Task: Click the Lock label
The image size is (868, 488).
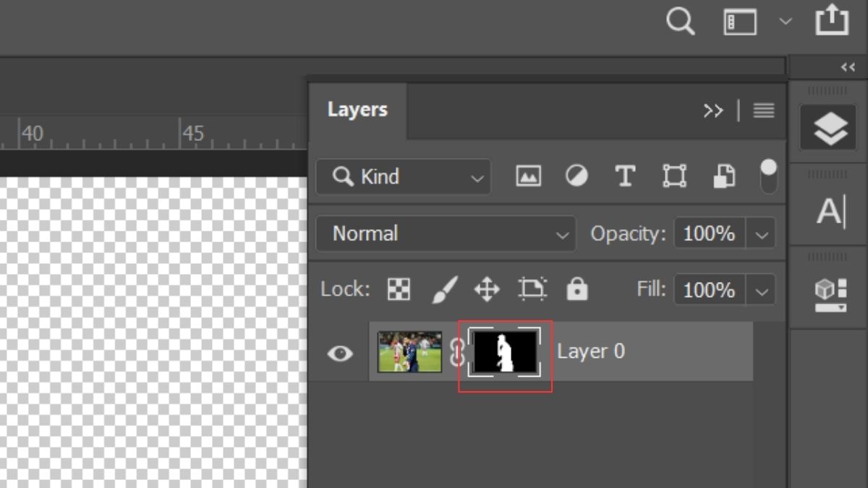Action: pyautogui.click(x=345, y=290)
